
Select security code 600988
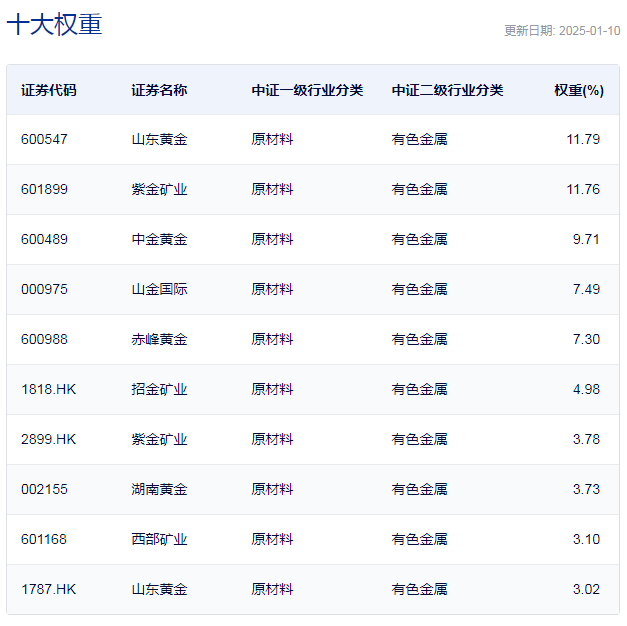click(x=44, y=339)
